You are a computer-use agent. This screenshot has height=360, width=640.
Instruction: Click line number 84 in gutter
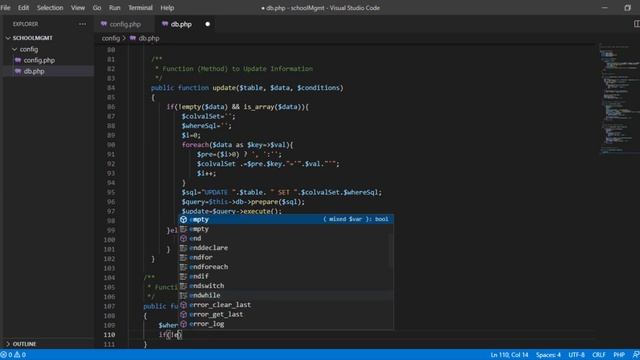click(x=111, y=88)
